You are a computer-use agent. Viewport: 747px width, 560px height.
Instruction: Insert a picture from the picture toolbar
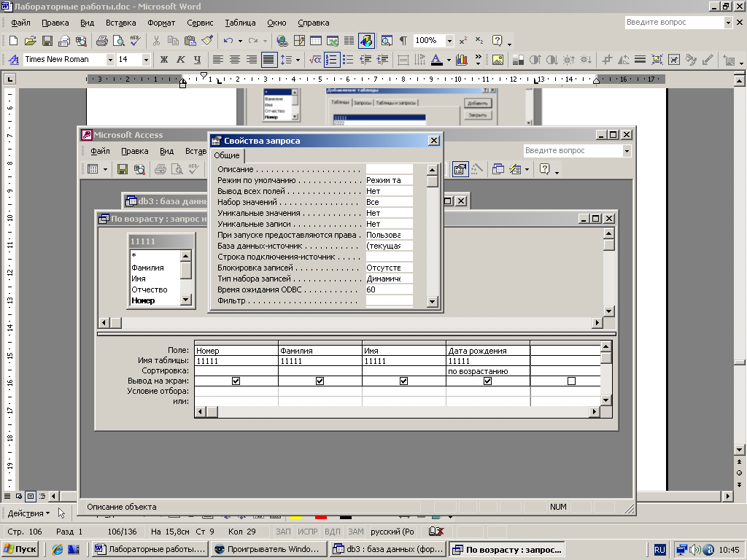pyautogui.click(x=498, y=60)
